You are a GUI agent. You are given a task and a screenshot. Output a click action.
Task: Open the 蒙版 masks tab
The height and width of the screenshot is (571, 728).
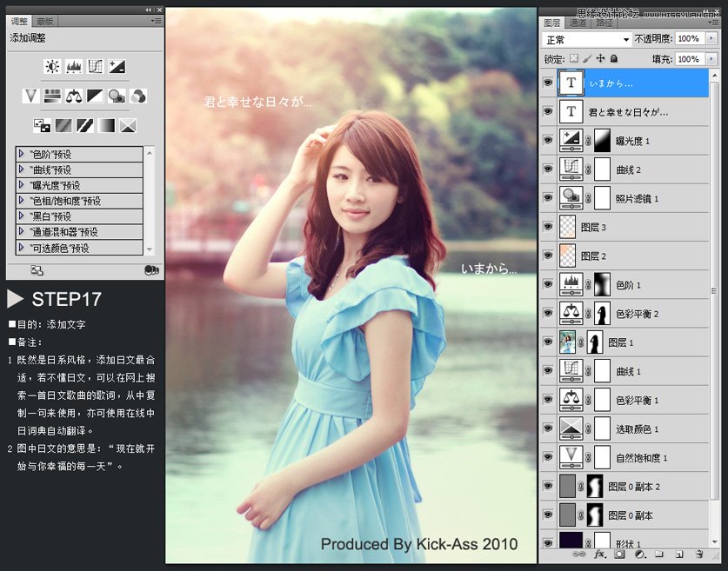pyautogui.click(x=45, y=22)
